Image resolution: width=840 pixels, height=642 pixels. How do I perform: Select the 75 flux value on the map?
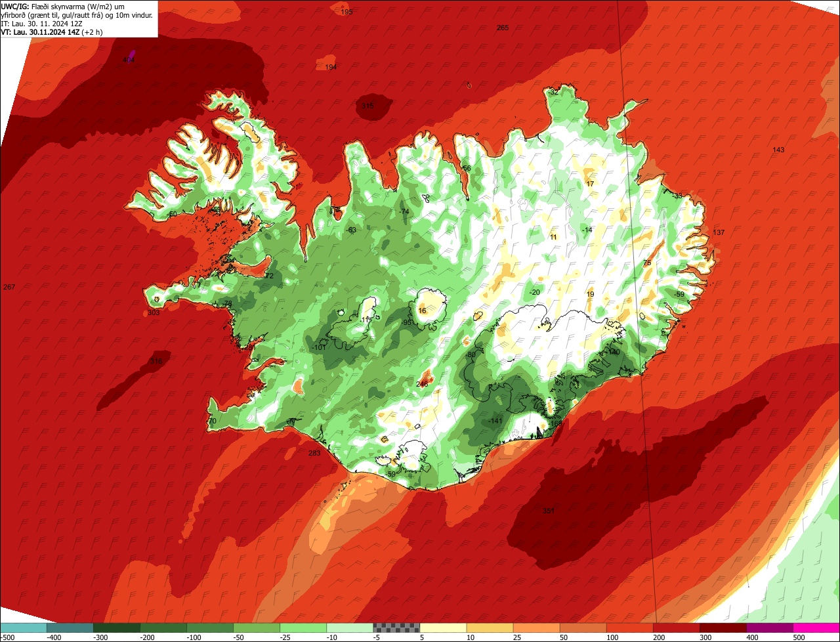[647, 263]
